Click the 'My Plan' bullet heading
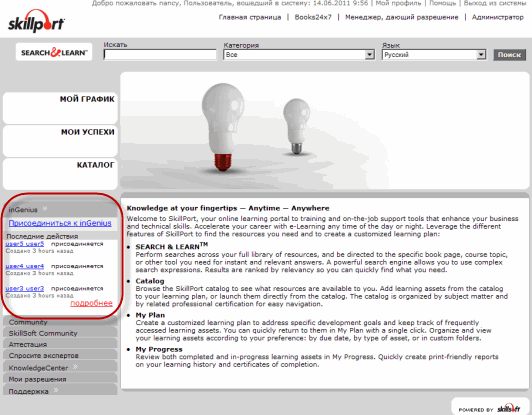 click(150, 315)
